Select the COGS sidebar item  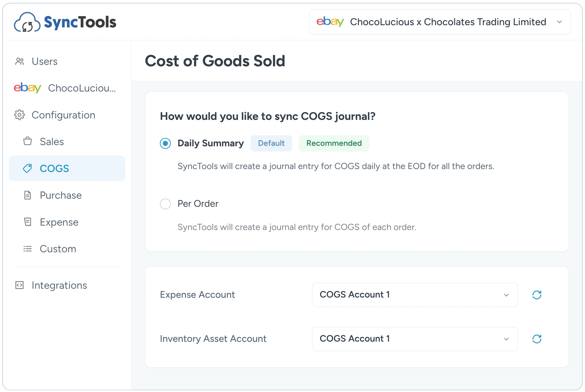pos(67,168)
